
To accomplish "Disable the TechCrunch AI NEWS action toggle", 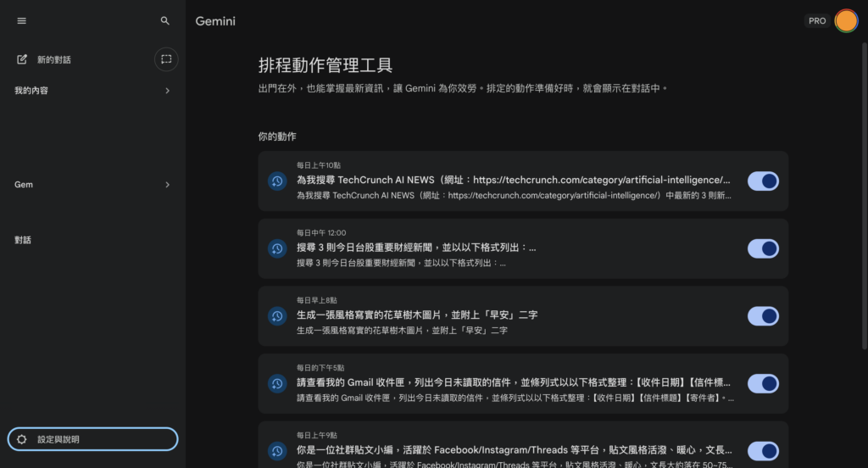I will [763, 181].
